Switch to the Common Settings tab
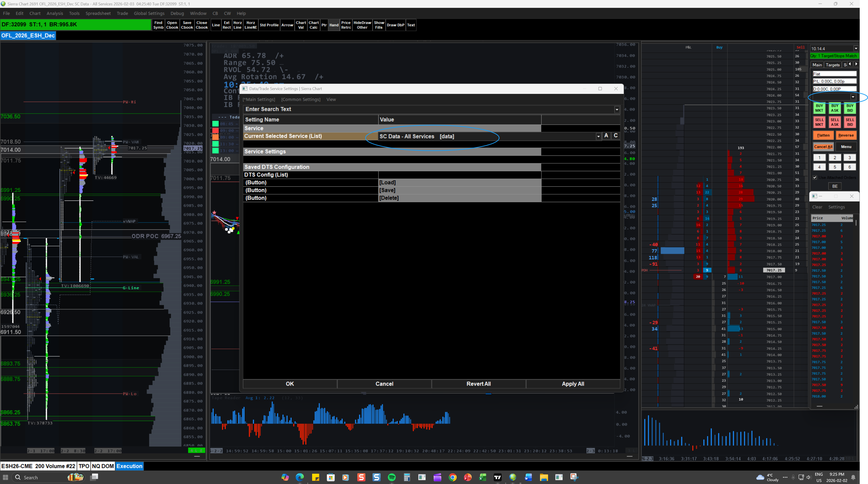The height and width of the screenshot is (484, 868). pos(301,99)
